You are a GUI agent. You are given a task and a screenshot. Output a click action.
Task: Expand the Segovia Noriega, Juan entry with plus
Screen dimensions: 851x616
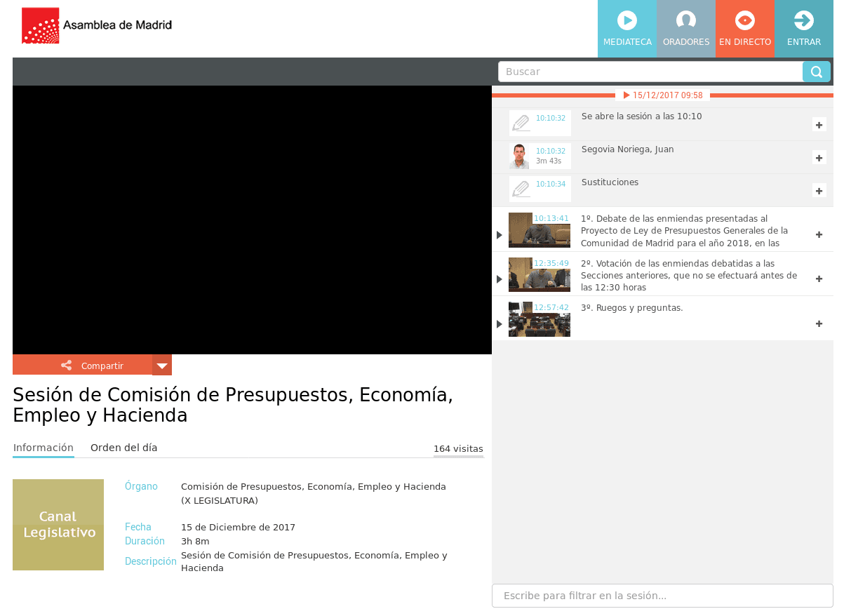[x=819, y=157]
